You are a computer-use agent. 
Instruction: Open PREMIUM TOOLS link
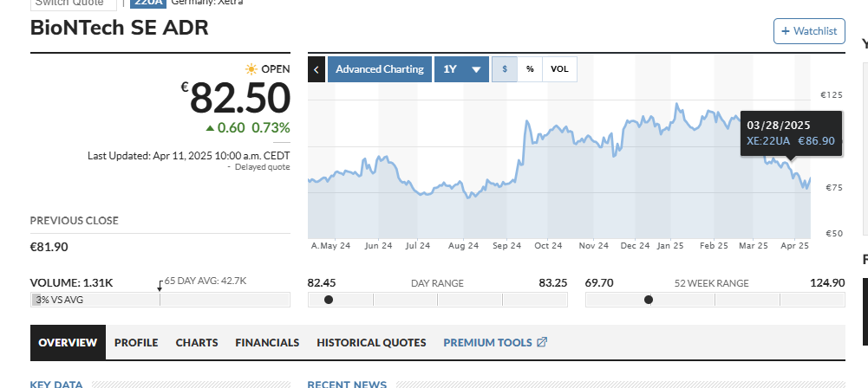(487, 343)
